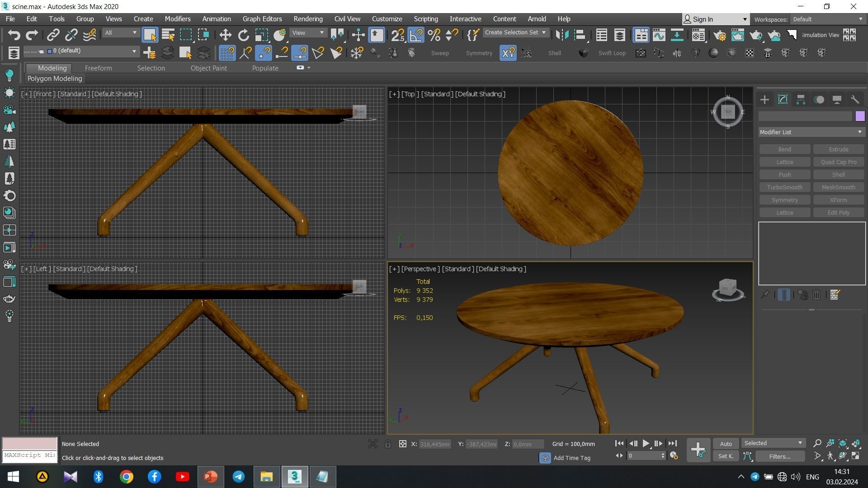Open Render Setup teapot icon
The width and height of the screenshot is (868, 488).
pos(720,35)
